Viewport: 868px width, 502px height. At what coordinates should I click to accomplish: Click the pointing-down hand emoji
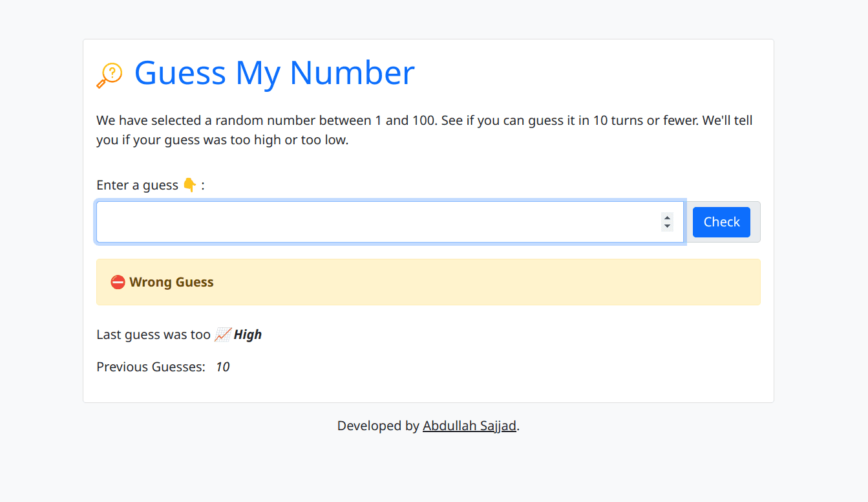[x=189, y=186]
